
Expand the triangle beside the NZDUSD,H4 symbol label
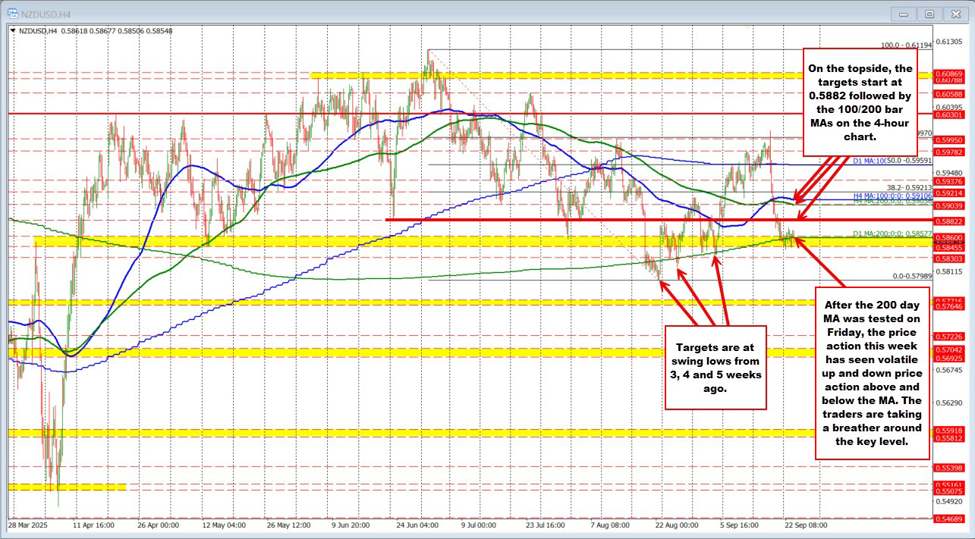pos(14,32)
